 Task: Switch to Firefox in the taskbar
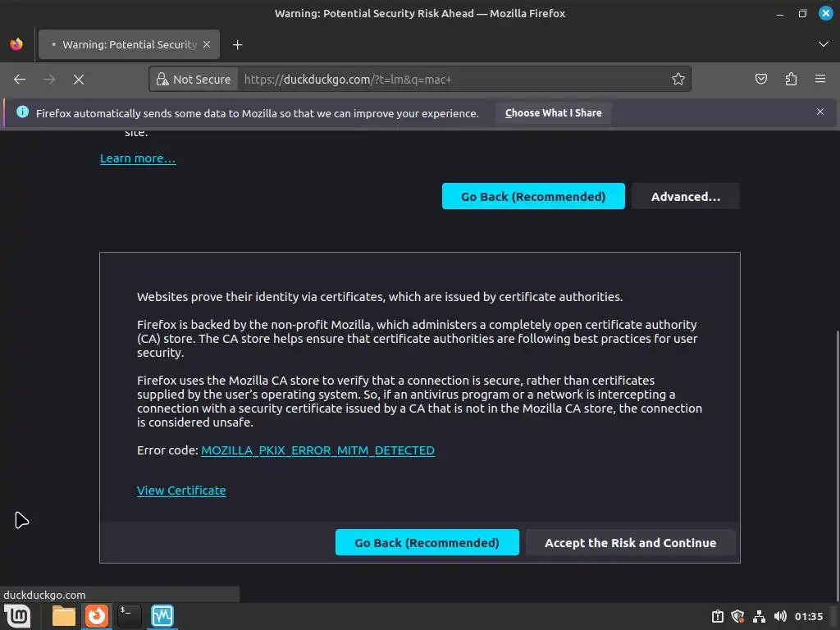97,616
